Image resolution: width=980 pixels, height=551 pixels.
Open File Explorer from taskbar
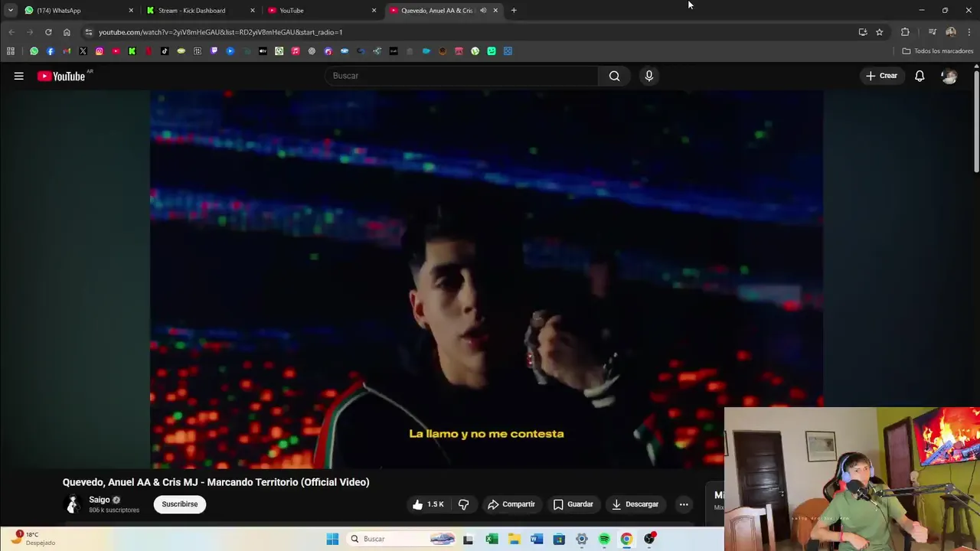click(x=514, y=539)
